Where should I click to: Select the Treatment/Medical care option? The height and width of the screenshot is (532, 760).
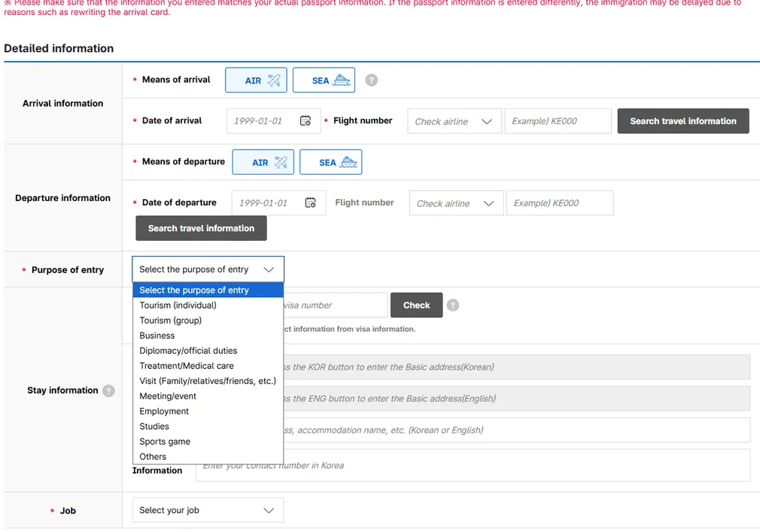pyautogui.click(x=208, y=366)
